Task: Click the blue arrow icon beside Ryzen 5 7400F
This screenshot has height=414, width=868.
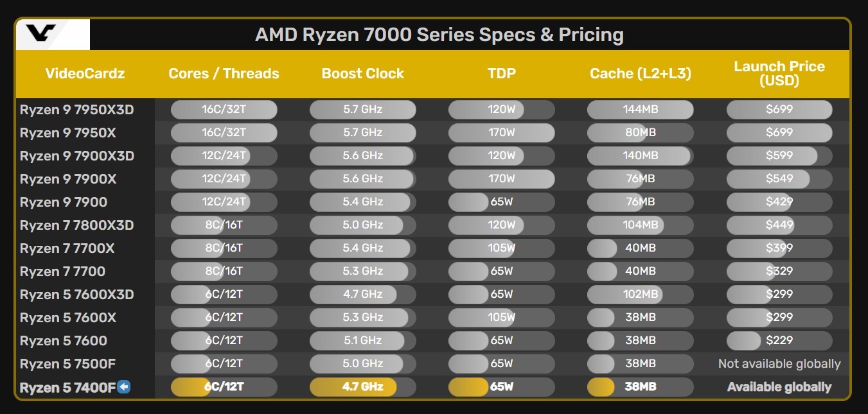Action: [x=124, y=386]
